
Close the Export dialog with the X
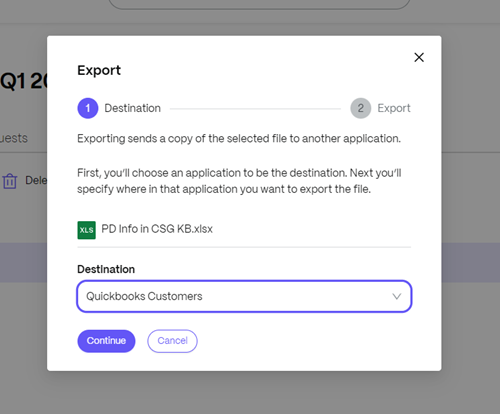coord(419,57)
